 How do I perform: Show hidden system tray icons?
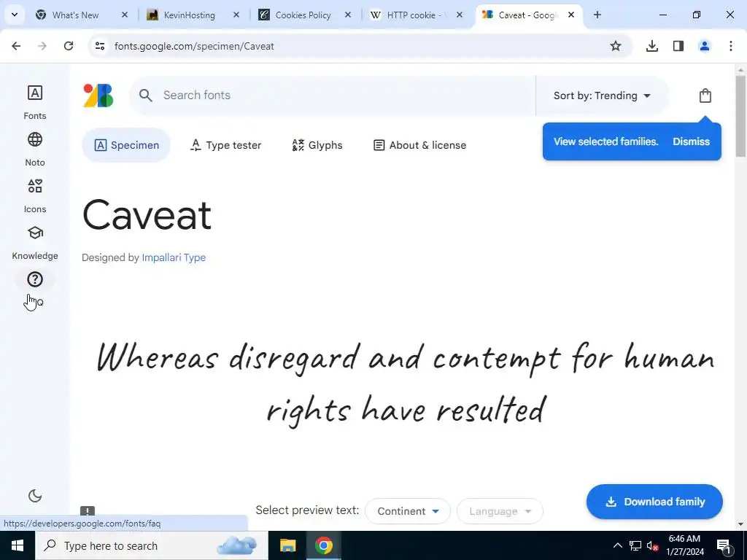click(617, 545)
